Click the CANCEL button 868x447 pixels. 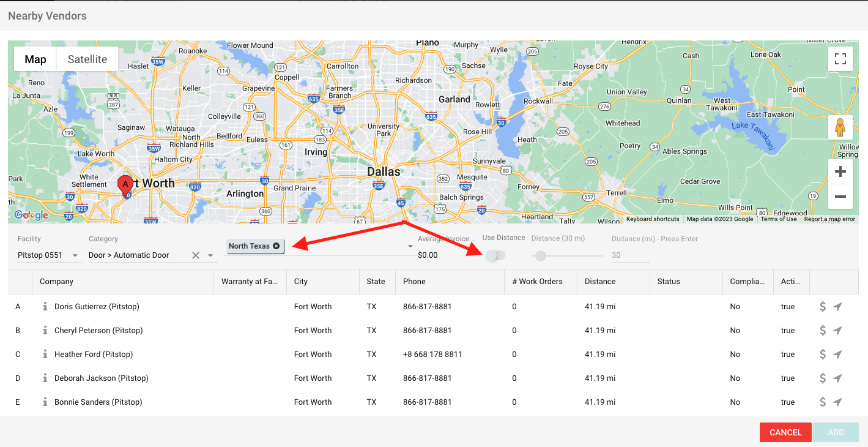pos(785,432)
